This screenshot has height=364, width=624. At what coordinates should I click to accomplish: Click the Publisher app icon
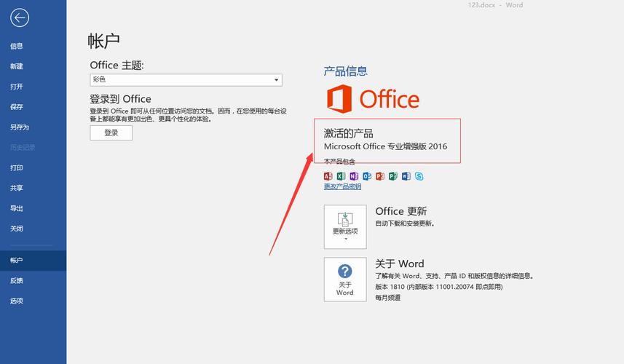(392, 176)
